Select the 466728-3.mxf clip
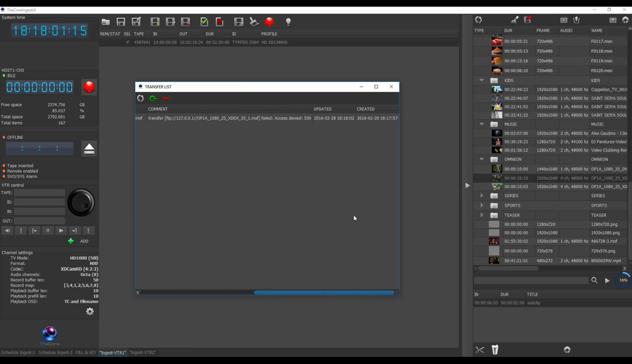The image size is (632, 364). pos(551,241)
